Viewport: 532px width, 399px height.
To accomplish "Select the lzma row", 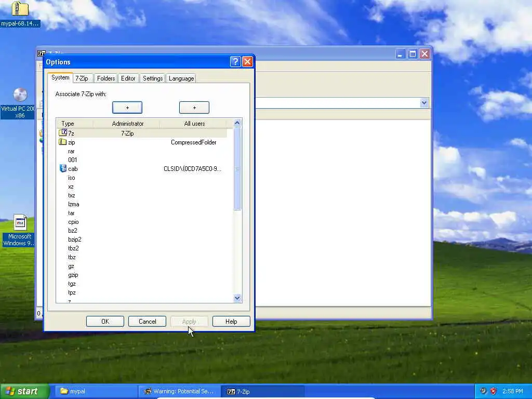I will [141, 204].
